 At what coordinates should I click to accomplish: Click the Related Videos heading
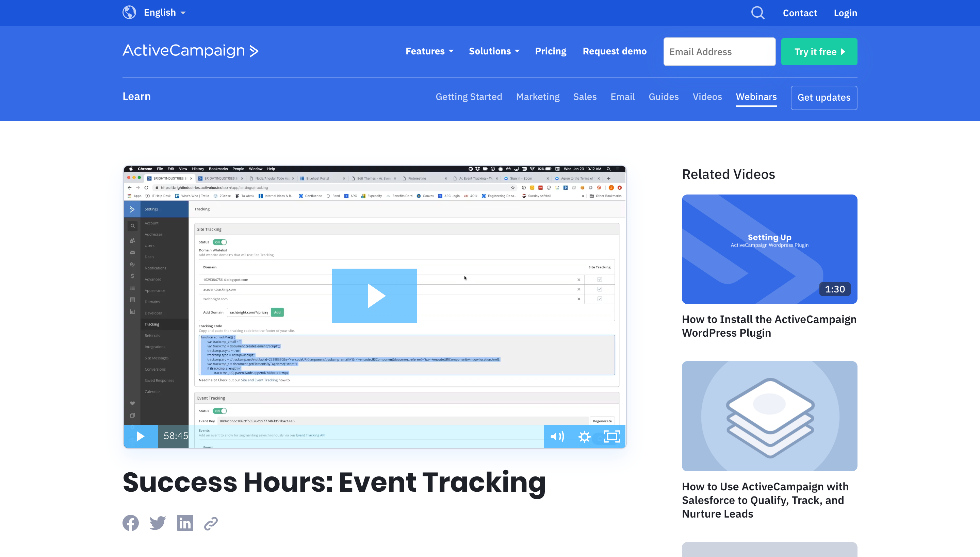728,174
